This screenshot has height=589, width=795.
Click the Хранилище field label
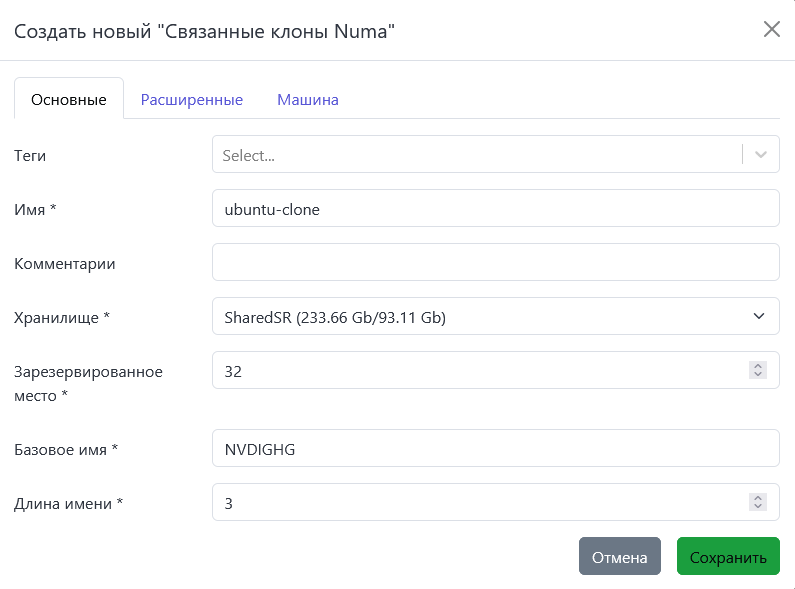tap(61, 317)
